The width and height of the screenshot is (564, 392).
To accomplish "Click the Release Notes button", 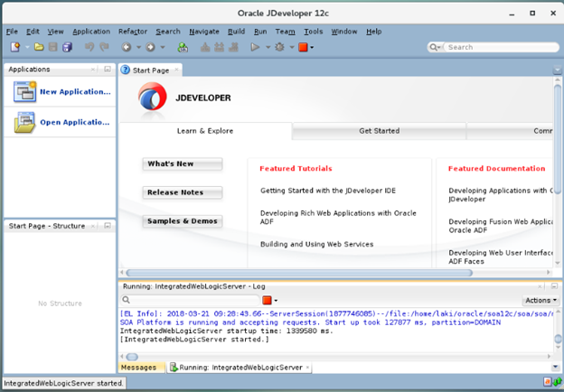I will tap(182, 192).
